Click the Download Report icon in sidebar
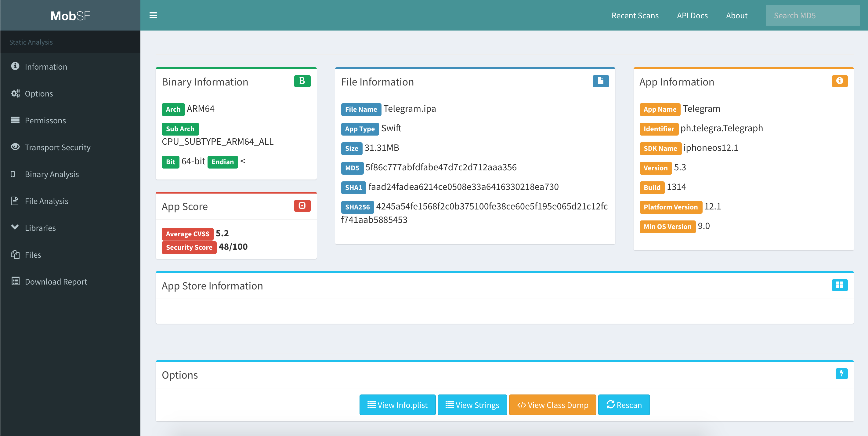The image size is (868, 436). point(15,281)
